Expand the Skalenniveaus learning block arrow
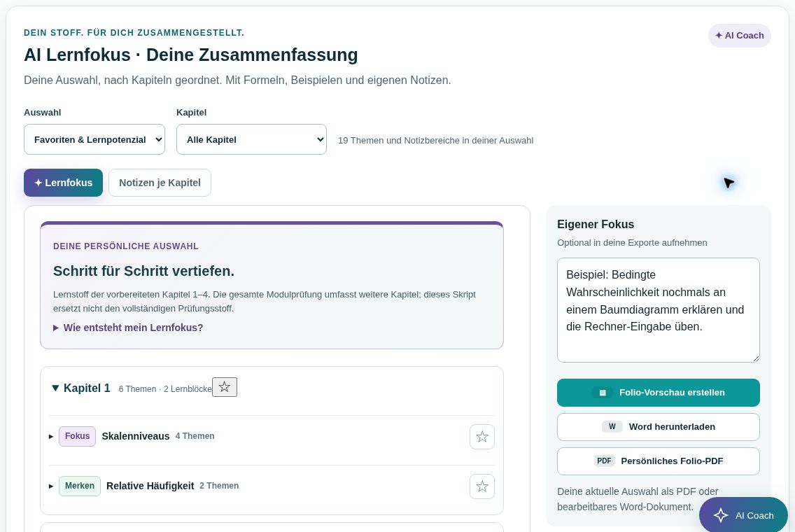The height and width of the screenshot is (532, 795). click(x=51, y=436)
